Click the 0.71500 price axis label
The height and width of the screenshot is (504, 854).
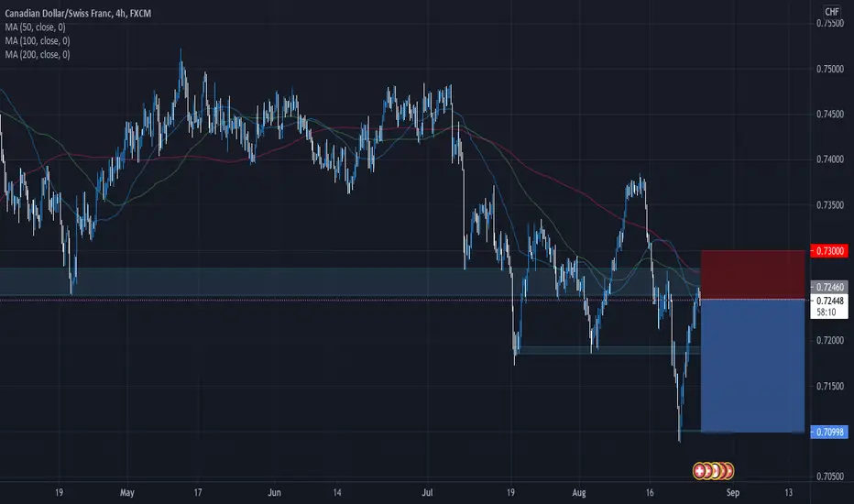830,386
